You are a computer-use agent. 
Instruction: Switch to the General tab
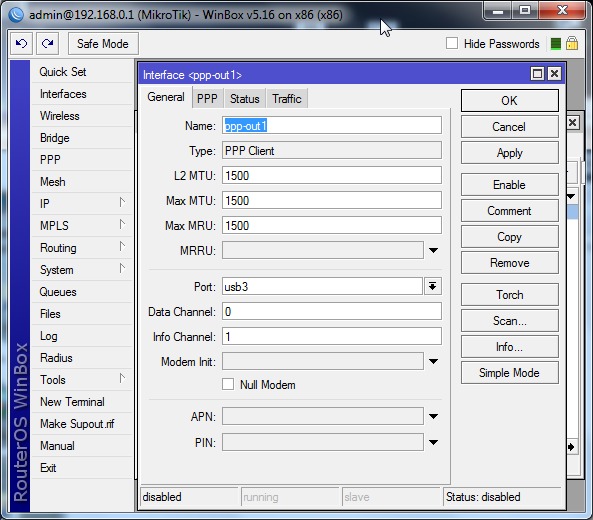click(166, 97)
